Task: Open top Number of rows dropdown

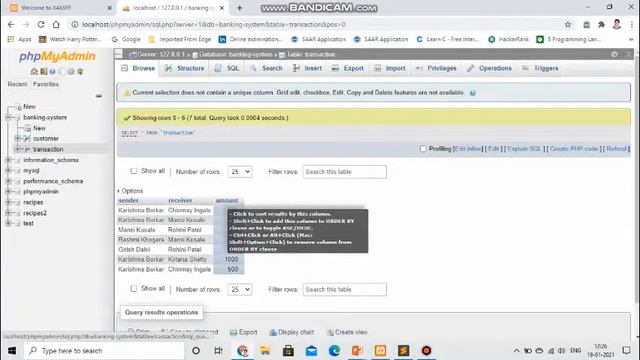Action: (x=240, y=172)
